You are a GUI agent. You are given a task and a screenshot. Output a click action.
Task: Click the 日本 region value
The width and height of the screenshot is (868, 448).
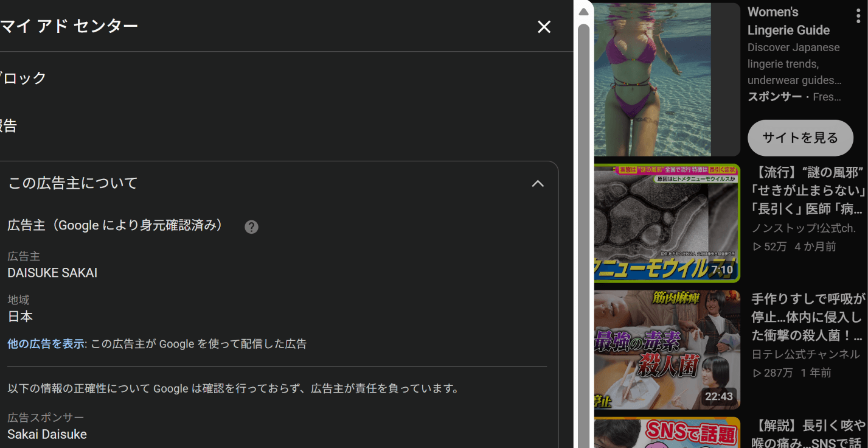point(20,317)
